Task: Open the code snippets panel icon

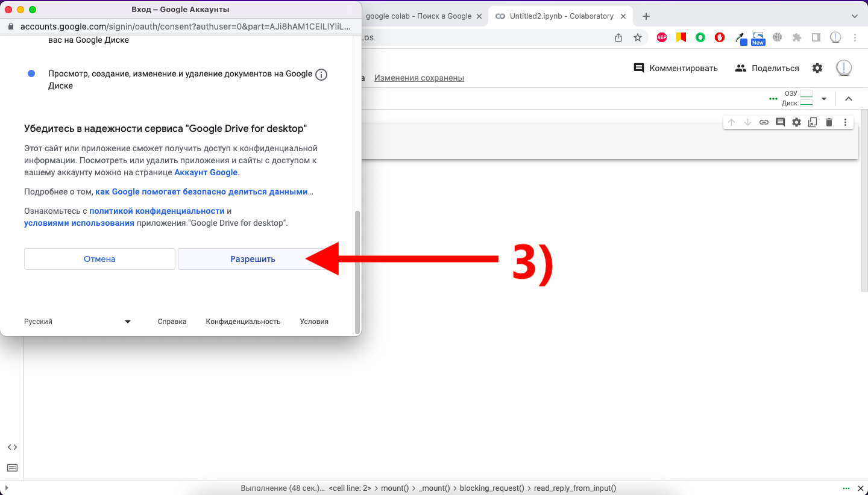Action: 12,447
